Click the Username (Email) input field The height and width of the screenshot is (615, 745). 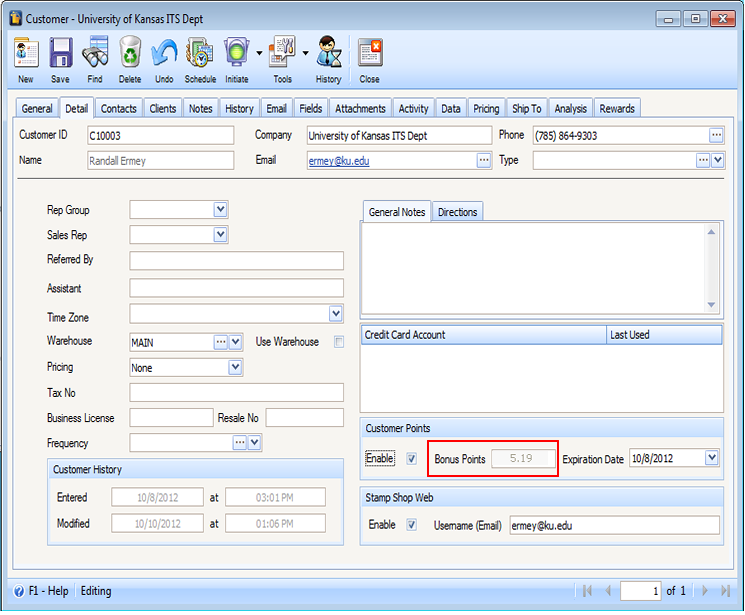pyautogui.click(x=615, y=525)
